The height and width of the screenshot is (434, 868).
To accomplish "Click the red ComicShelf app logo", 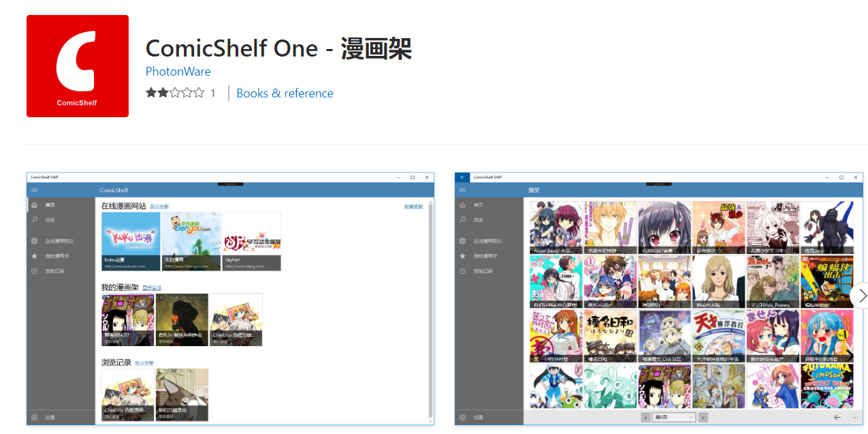I will coord(78,66).
